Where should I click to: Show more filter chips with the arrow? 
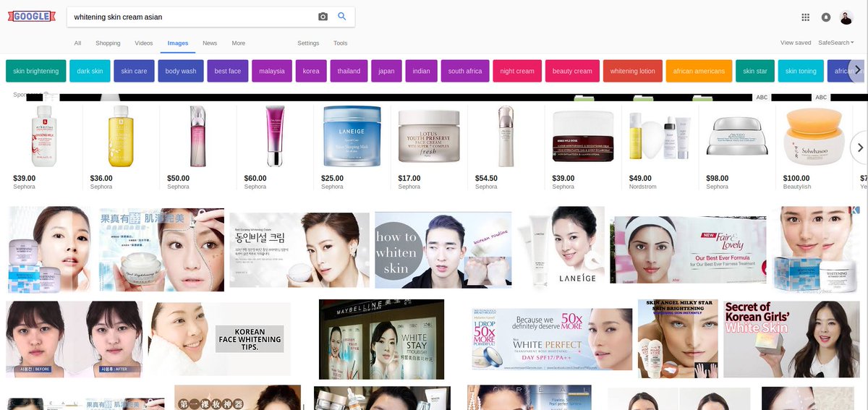point(857,70)
